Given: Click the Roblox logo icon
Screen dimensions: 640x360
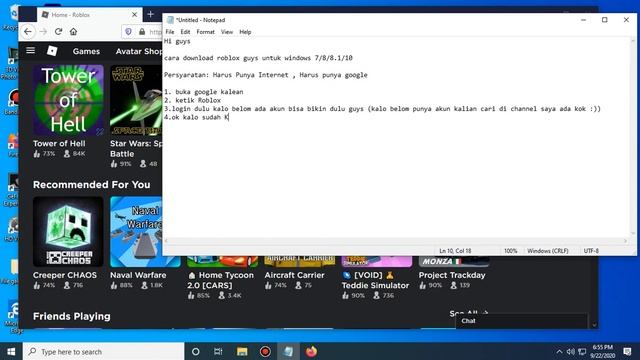Looking at the screenshot, I should coord(52,51).
